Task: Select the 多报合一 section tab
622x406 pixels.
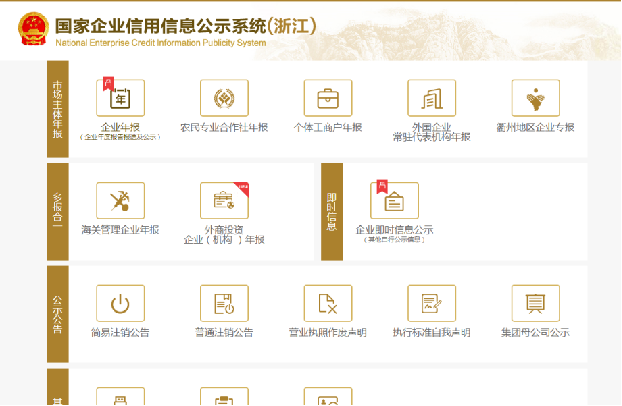Action: tap(57, 211)
